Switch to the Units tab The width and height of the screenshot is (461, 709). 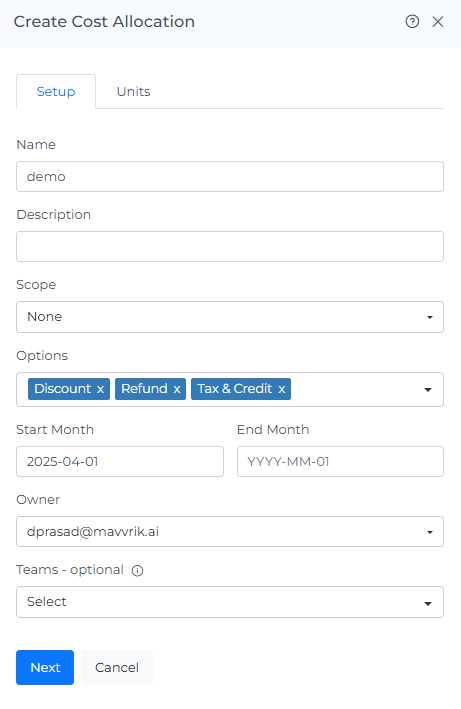133,92
